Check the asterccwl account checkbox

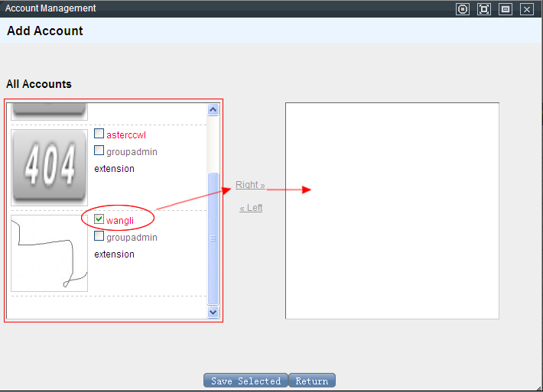[x=99, y=134]
